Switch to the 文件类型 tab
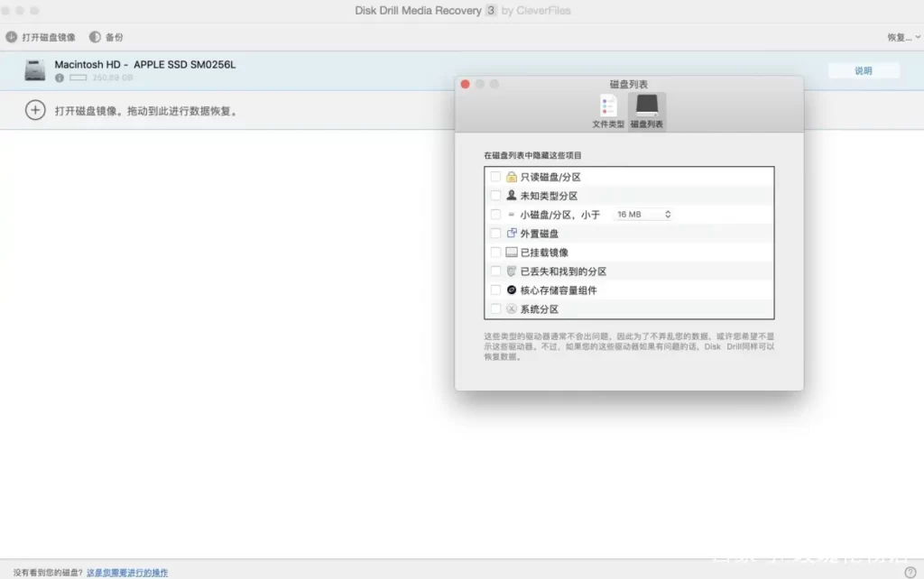Viewport: 924px width, 579px height. [608, 111]
